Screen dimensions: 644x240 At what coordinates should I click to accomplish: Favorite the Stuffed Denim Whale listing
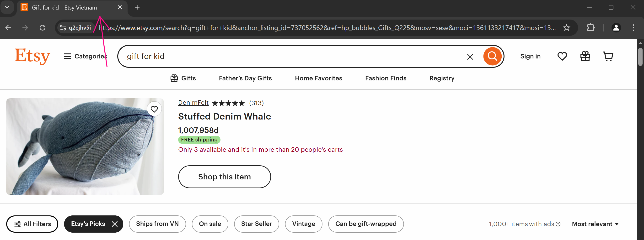coord(154,109)
